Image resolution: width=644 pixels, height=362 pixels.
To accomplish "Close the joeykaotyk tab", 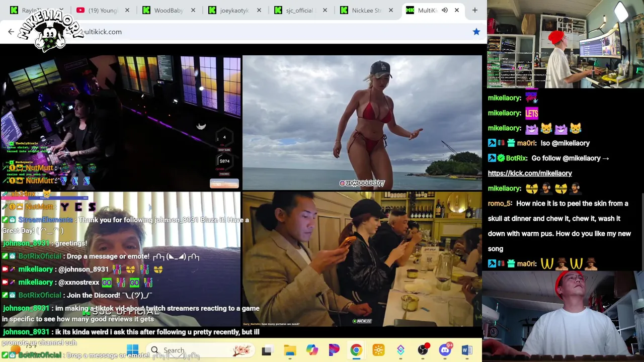I will (x=259, y=10).
